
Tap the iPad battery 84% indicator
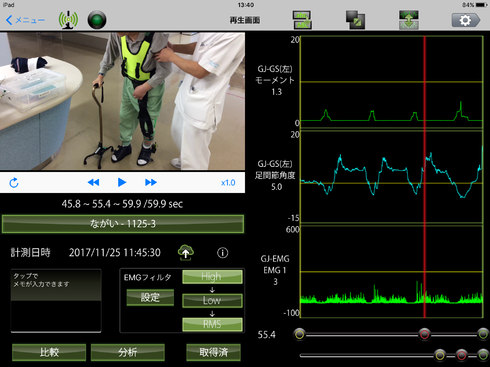coord(475,5)
